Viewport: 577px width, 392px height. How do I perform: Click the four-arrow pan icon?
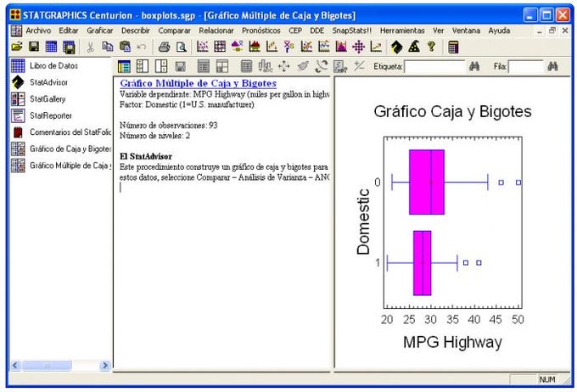(x=283, y=67)
